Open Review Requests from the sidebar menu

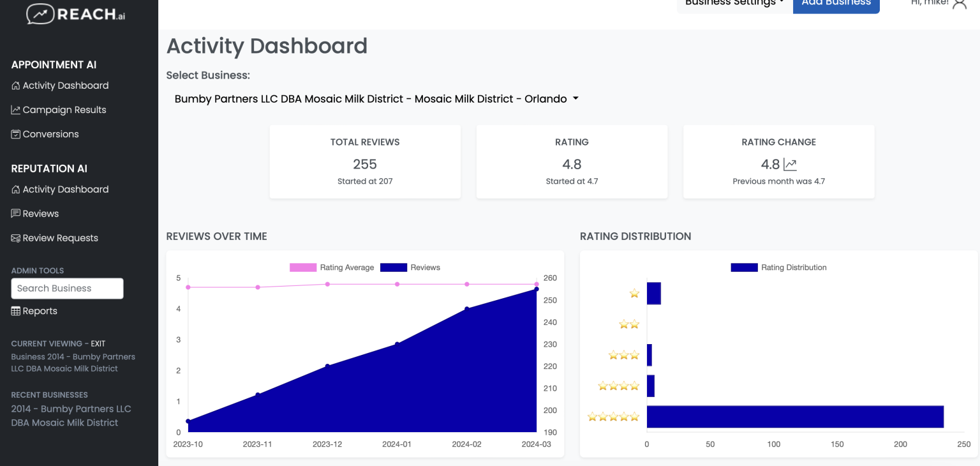tap(60, 237)
